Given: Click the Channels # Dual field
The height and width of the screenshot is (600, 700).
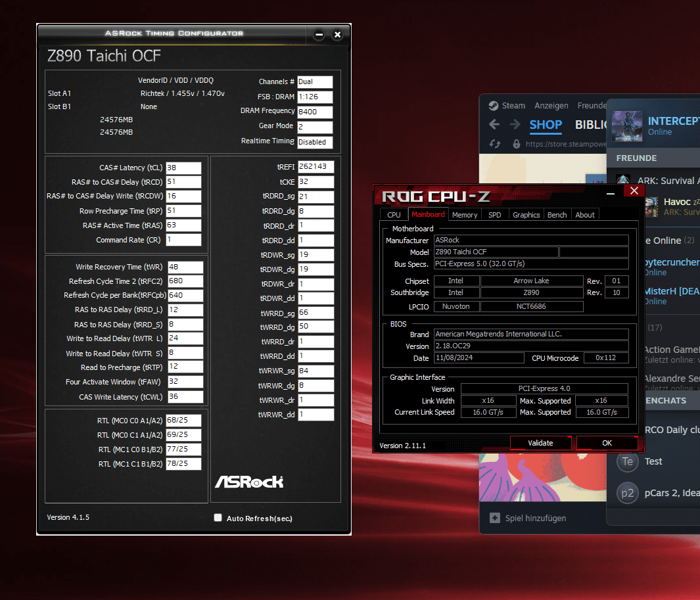Looking at the screenshot, I should pyautogui.click(x=315, y=81).
